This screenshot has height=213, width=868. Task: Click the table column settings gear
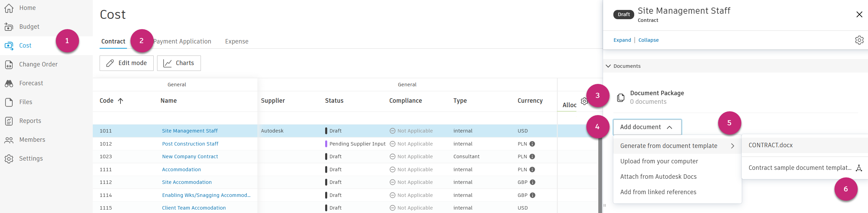point(584,101)
